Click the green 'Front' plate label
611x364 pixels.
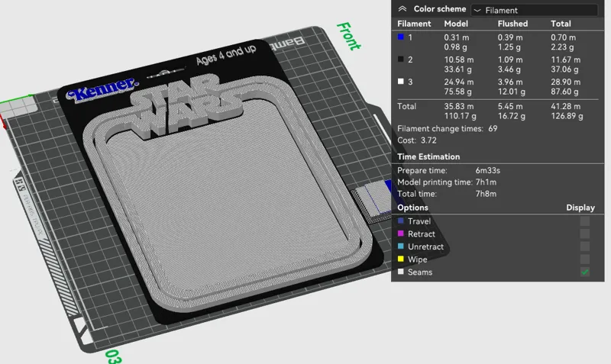point(348,36)
